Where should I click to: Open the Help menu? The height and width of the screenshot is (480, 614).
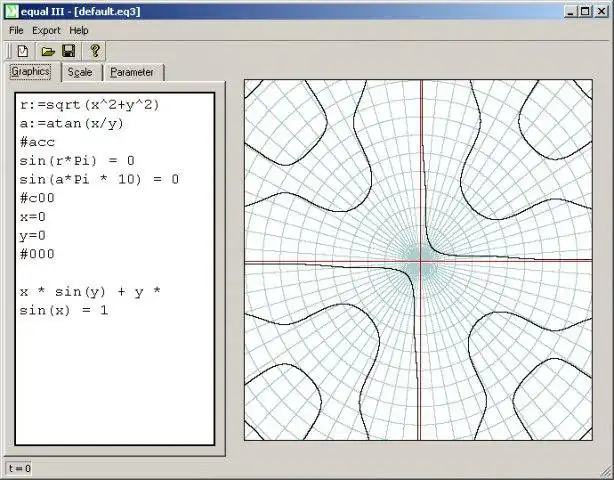[79, 31]
